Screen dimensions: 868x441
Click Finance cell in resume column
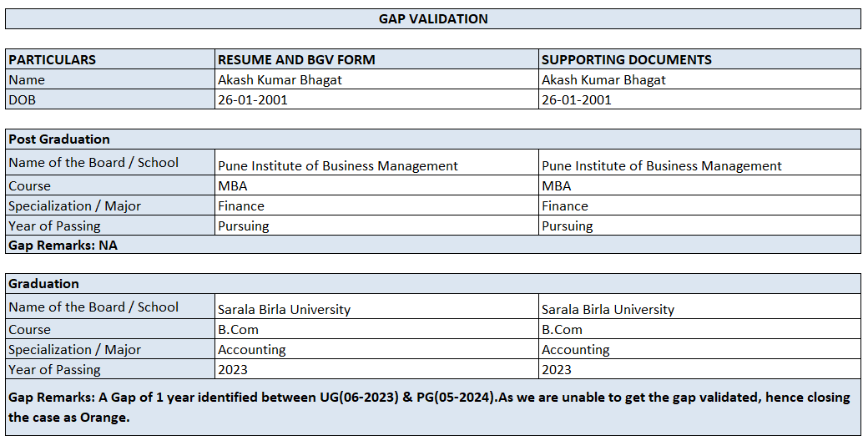click(240, 206)
